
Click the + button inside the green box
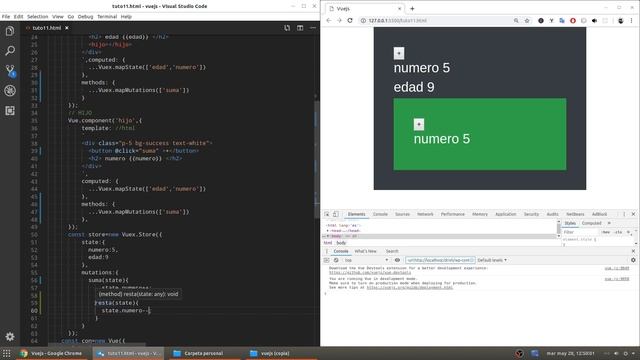click(419, 124)
